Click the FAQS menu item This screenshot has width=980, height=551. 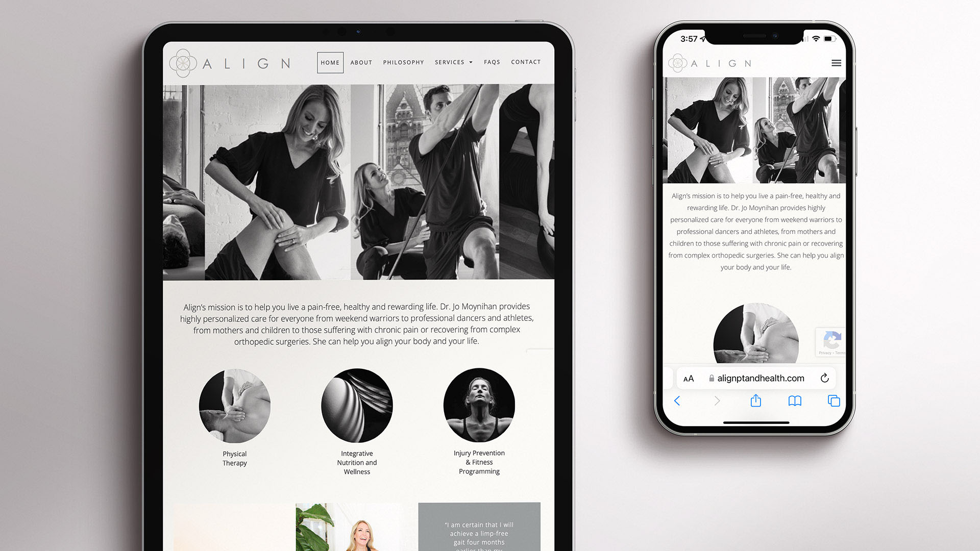[x=492, y=61]
